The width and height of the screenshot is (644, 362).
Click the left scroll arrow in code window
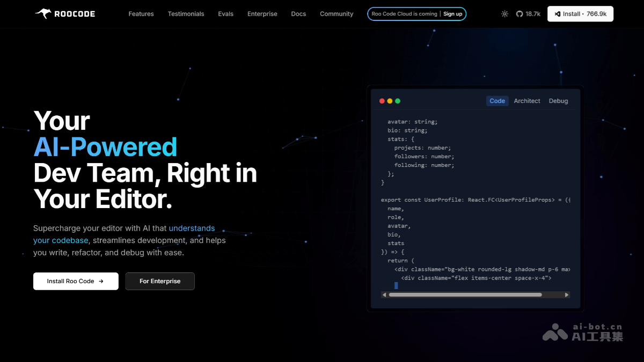point(384,294)
